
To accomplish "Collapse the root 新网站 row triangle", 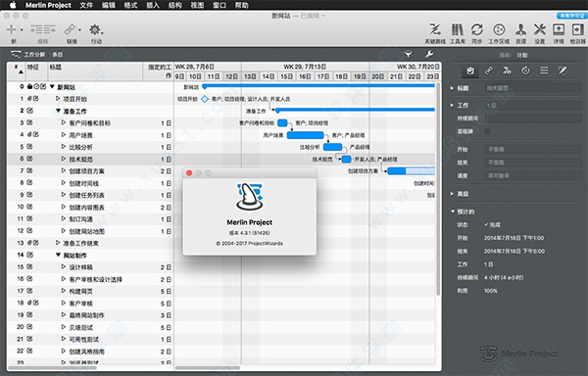I will 52,87.
